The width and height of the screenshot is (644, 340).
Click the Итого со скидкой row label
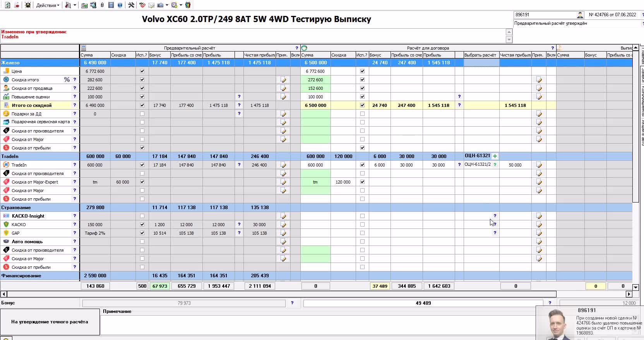32,105
